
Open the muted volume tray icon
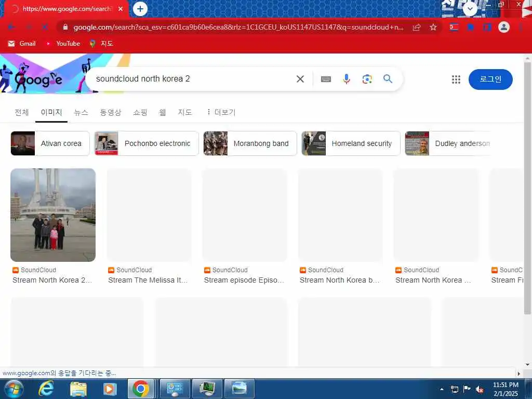[480, 389]
